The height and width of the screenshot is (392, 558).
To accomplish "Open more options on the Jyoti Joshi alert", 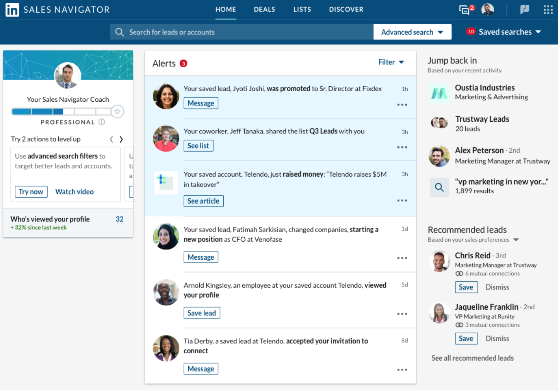I will tap(402, 104).
